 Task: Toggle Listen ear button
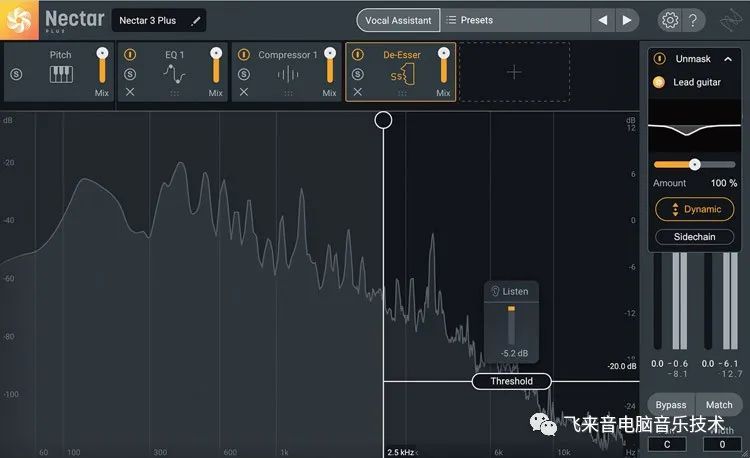[511, 291]
